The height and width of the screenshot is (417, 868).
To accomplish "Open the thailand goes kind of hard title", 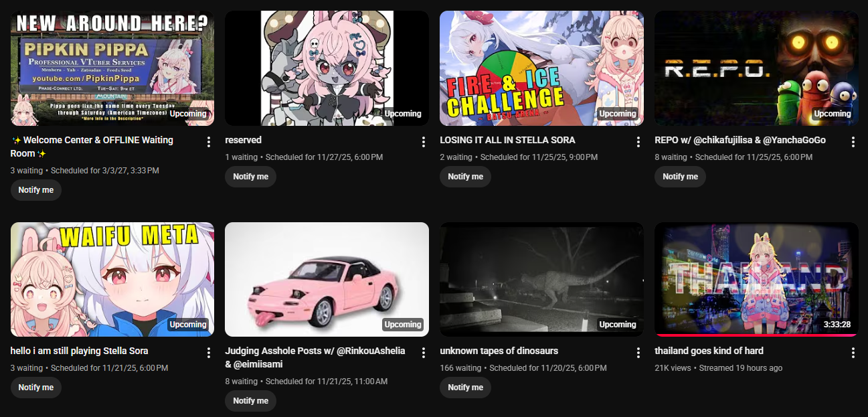I will (x=709, y=351).
